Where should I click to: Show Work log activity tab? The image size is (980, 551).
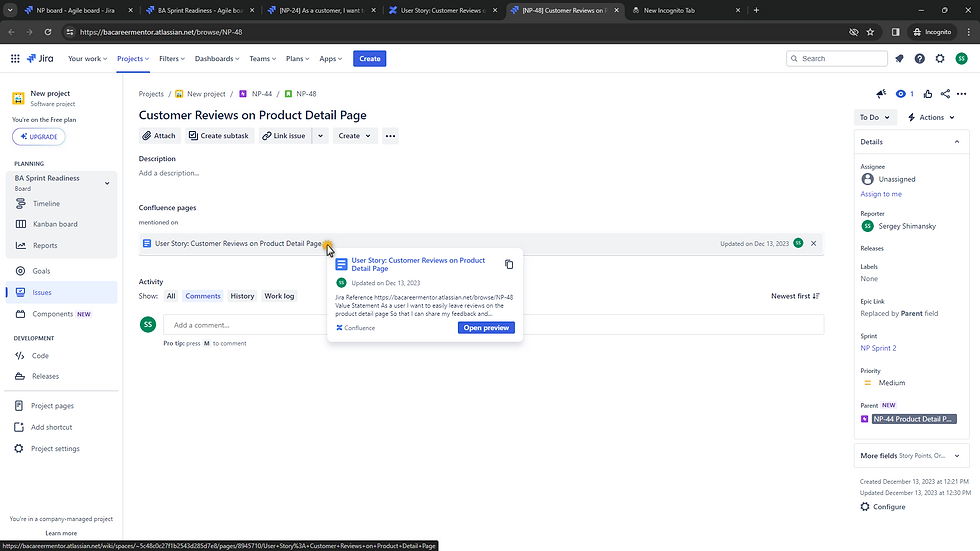tap(279, 296)
